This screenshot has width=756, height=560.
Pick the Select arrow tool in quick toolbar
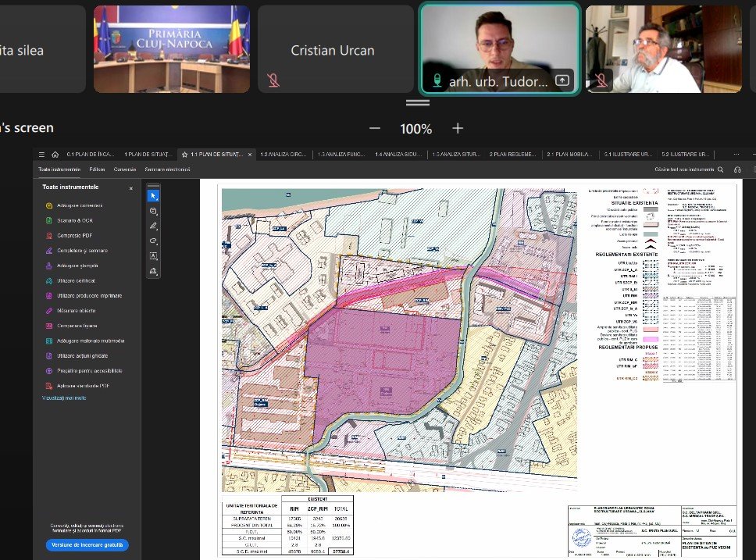[153, 196]
